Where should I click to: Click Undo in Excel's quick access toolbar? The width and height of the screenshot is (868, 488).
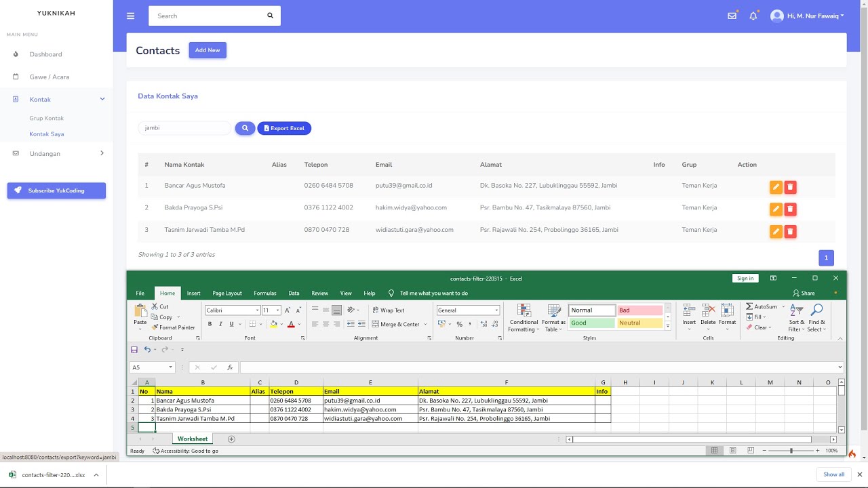point(147,350)
